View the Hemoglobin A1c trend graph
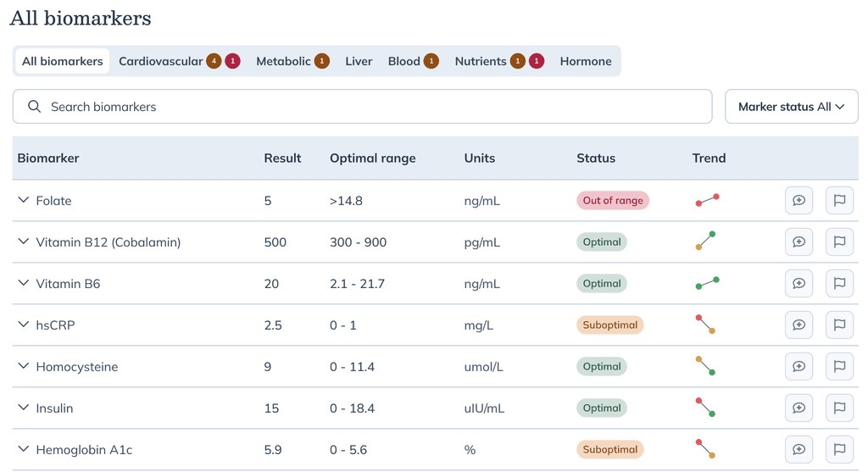This screenshot has height=472, width=868. (706, 449)
